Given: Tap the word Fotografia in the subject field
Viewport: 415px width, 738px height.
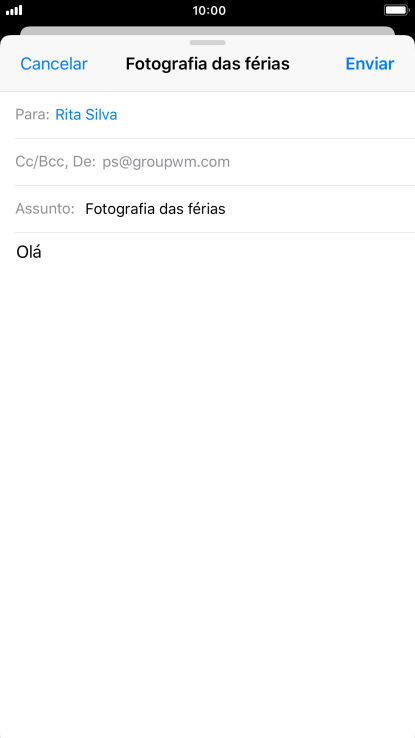Looking at the screenshot, I should [x=120, y=209].
